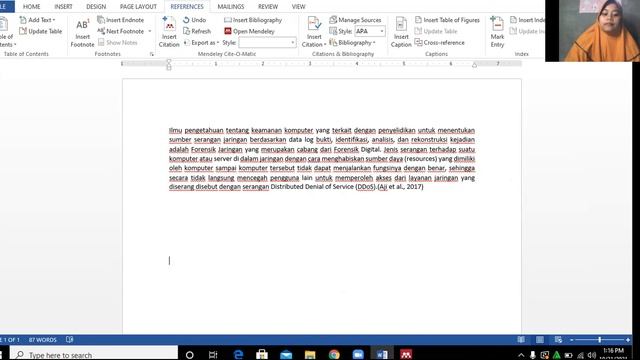Viewport: 640px width, 360px height.
Task: Click Insert Endnote
Action: (121, 20)
